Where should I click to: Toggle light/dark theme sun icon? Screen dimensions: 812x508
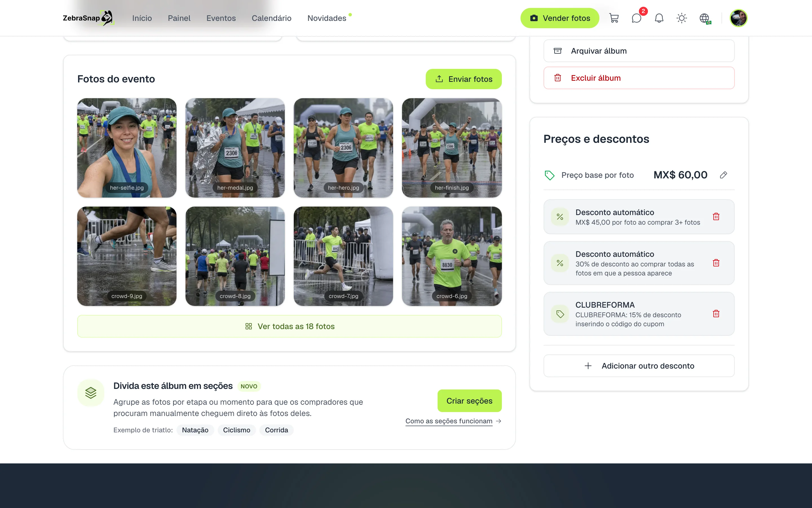coord(681,18)
